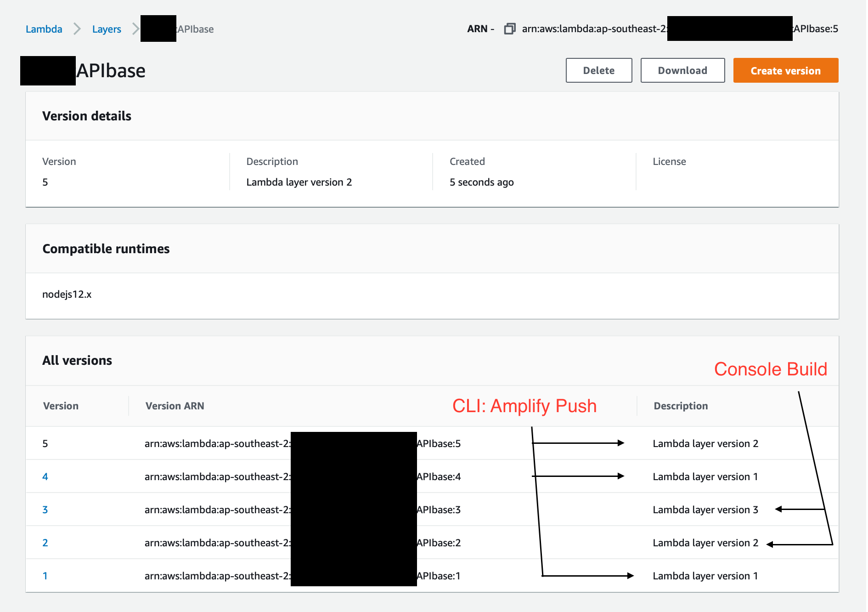Click 'Lambda layer version 3' description in row 3
868x612 pixels.
pos(705,510)
